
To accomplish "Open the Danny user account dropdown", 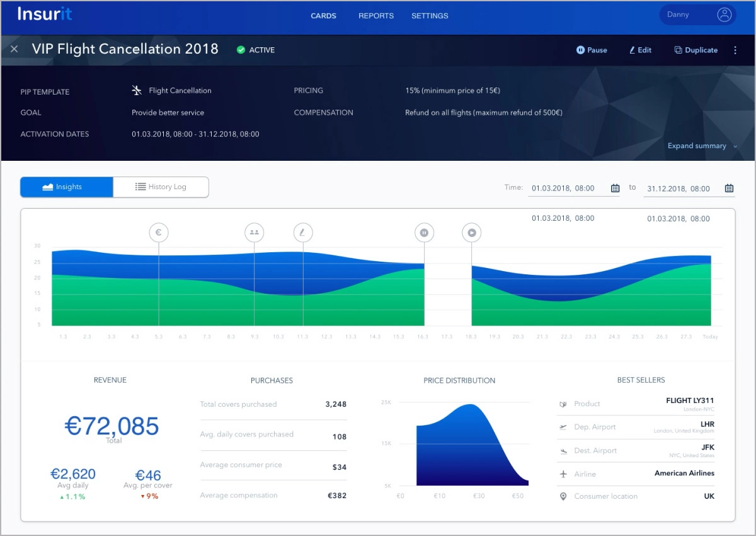I will pos(697,15).
